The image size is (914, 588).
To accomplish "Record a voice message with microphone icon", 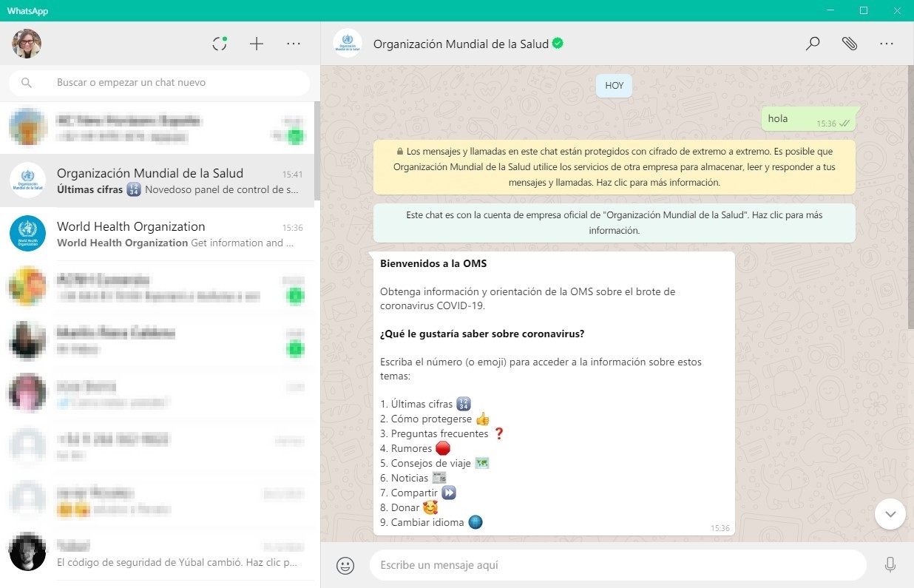I will (890, 565).
